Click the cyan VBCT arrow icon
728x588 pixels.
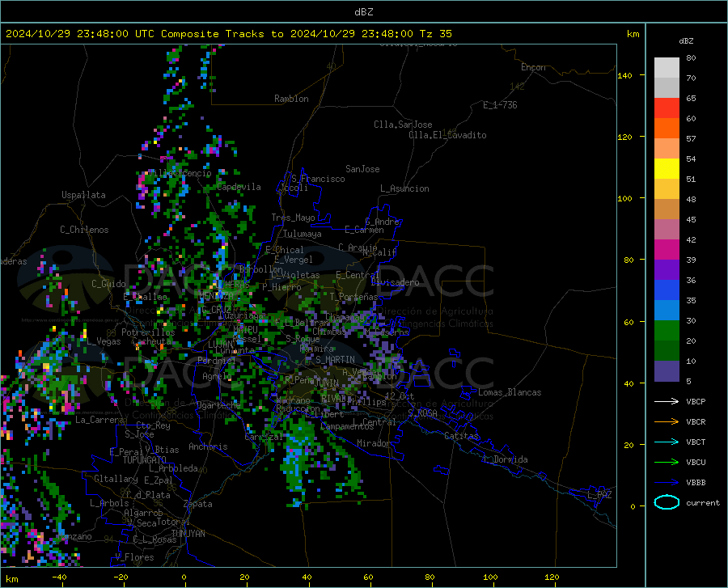pos(667,442)
